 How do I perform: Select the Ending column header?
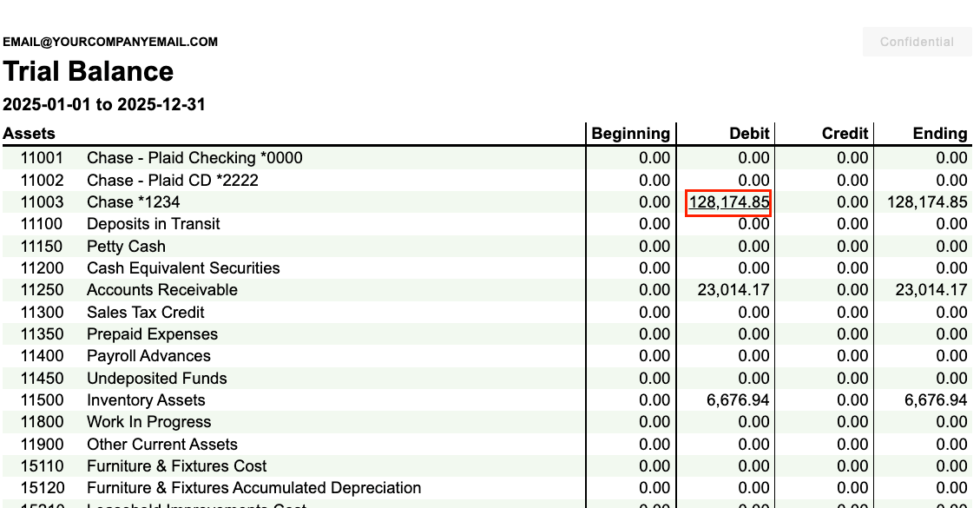(939, 134)
